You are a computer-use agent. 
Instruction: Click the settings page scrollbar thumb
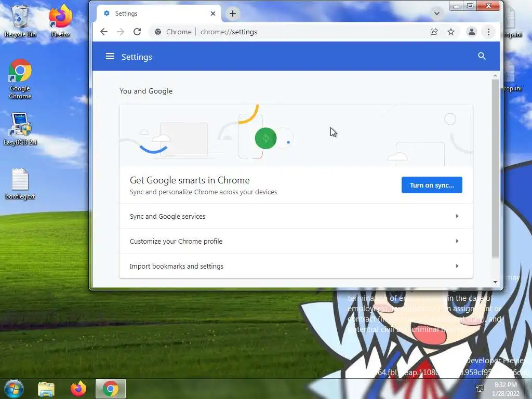point(495,168)
